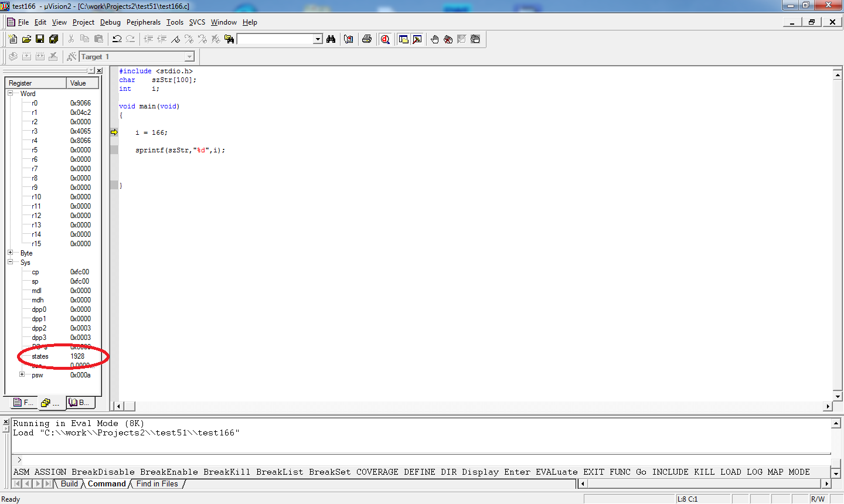Screen dimensions: 844x504
Task: Expand the psw register node
Action: [x=22, y=374]
